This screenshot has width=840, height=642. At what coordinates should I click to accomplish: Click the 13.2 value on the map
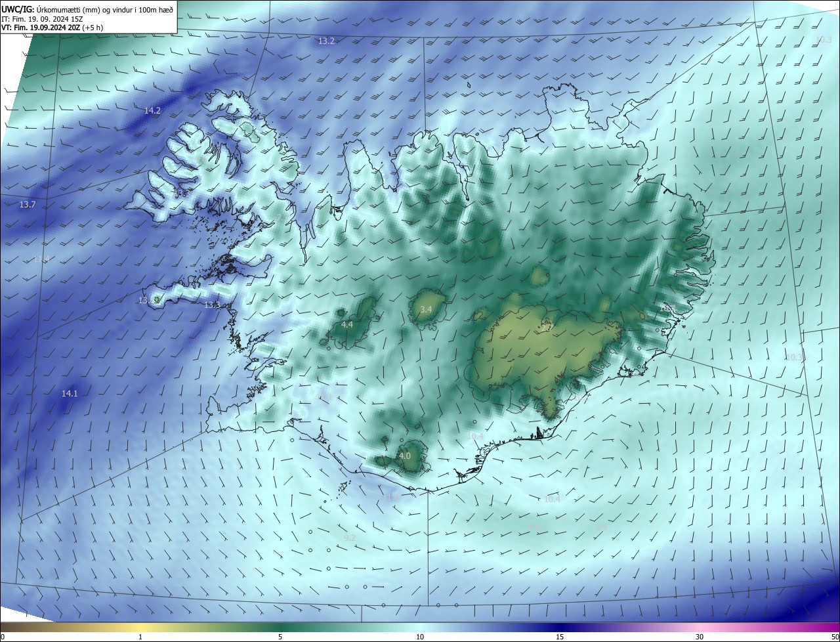tap(326, 41)
